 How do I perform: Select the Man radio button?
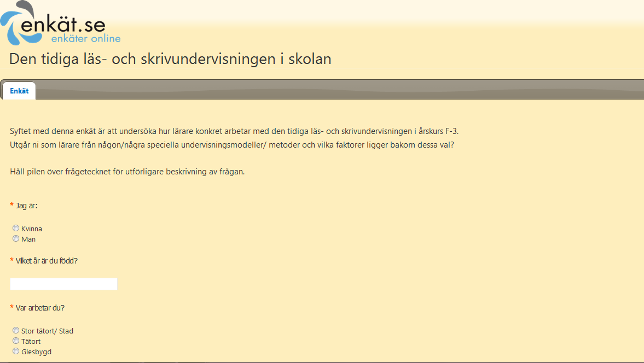point(16,238)
